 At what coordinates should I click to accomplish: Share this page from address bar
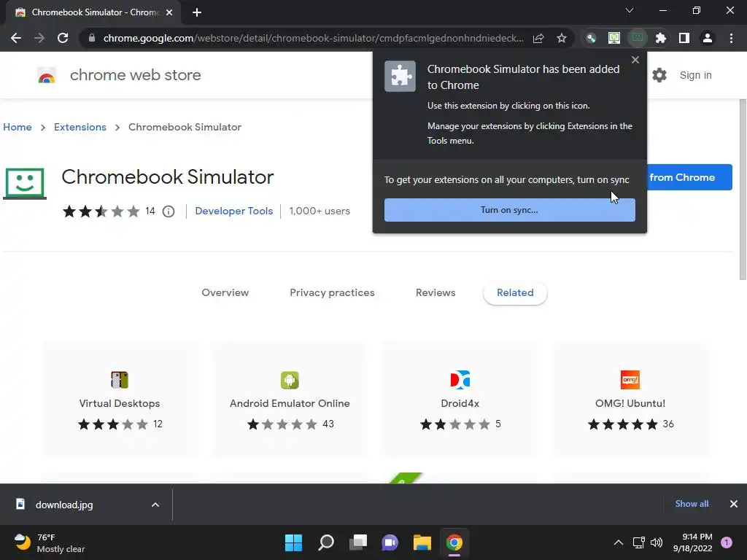(538, 38)
